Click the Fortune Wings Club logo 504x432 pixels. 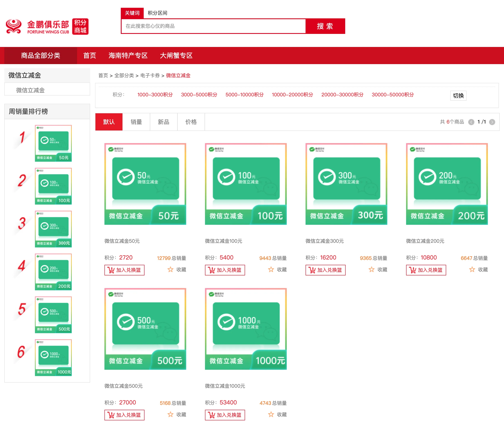pyautogui.click(x=47, y=27)
